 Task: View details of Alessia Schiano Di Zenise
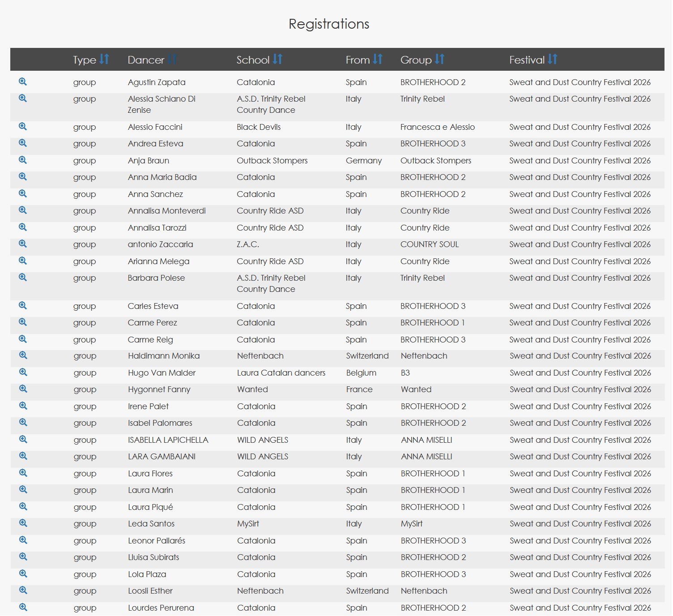[x=23, y=98]
